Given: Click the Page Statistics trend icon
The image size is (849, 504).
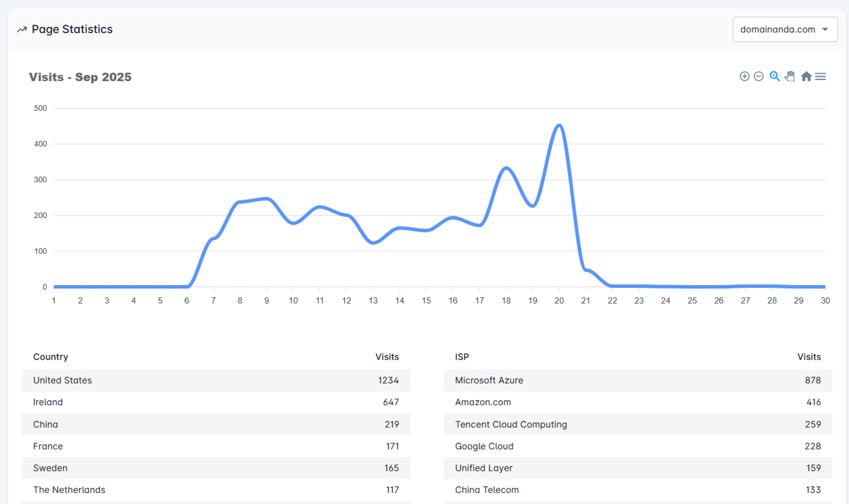Looking at the screenshot, I should coord(22,30).
